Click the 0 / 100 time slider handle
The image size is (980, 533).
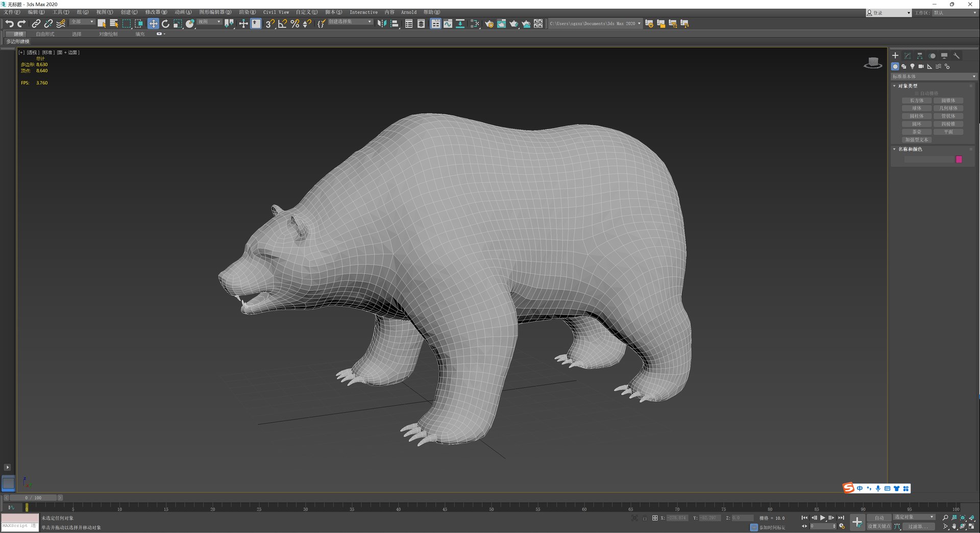(34, 498)
